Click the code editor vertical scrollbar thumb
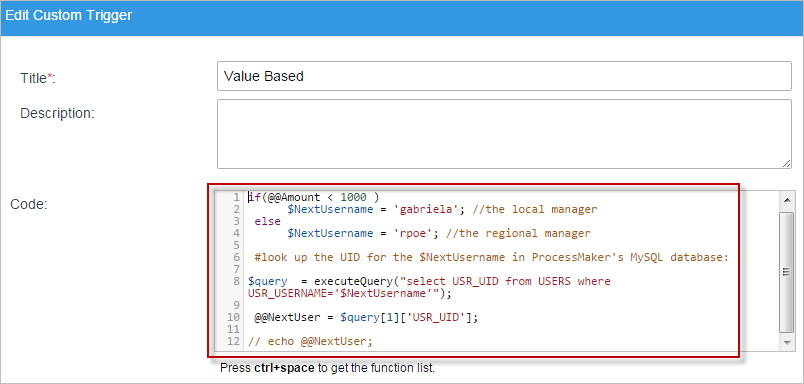This screenshot has width=804, height=384. click(x=786, y=272)
